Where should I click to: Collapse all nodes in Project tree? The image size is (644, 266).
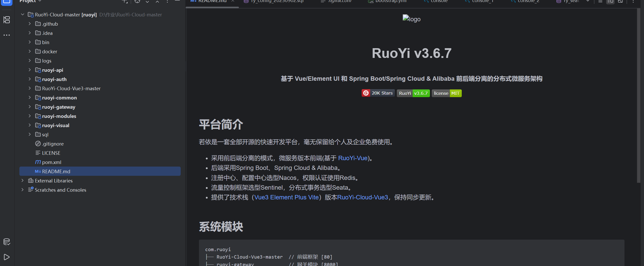157,2
